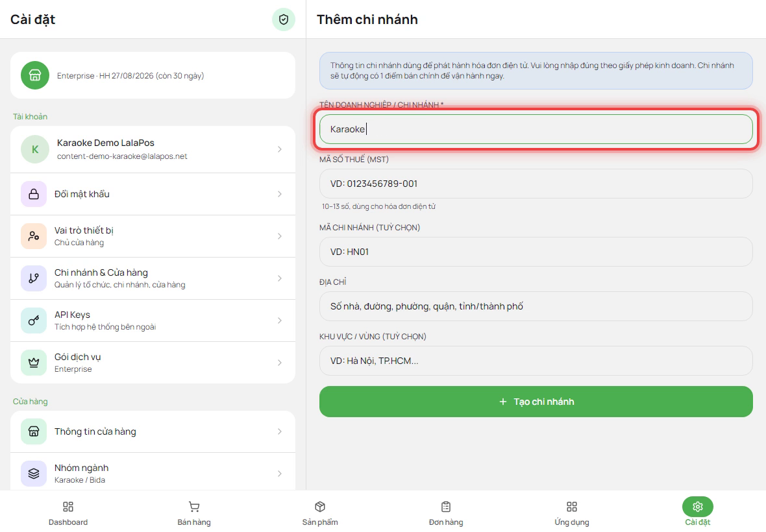The height and width of the screenshot is (532, 766).
Task: Open API Keys row chevron arrow
Action: [279, 320]
